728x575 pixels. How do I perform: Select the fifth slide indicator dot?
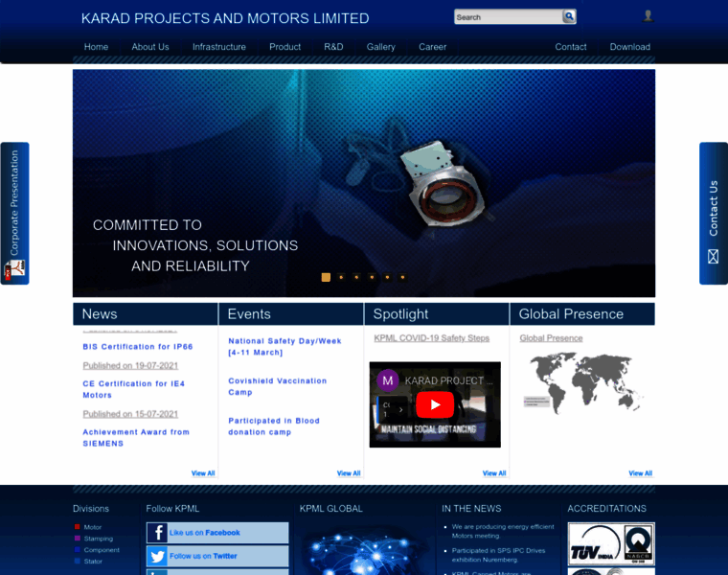(387, 277)
